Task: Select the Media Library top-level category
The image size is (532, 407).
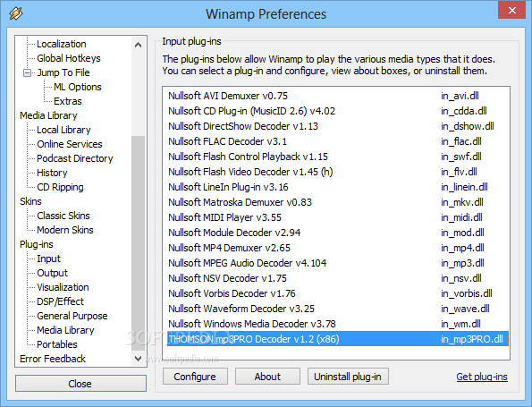Action: (48, 115)
